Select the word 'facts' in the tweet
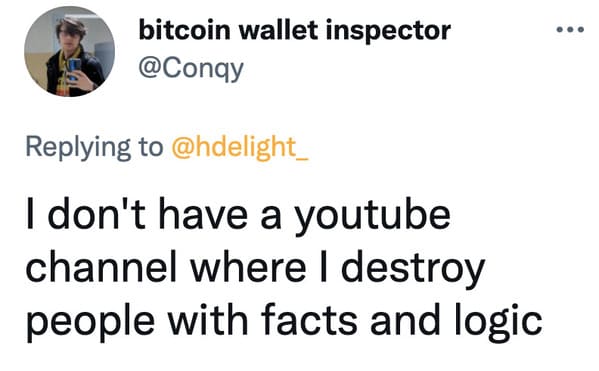Viewport: 599px width, 371px height. point(309,319)
